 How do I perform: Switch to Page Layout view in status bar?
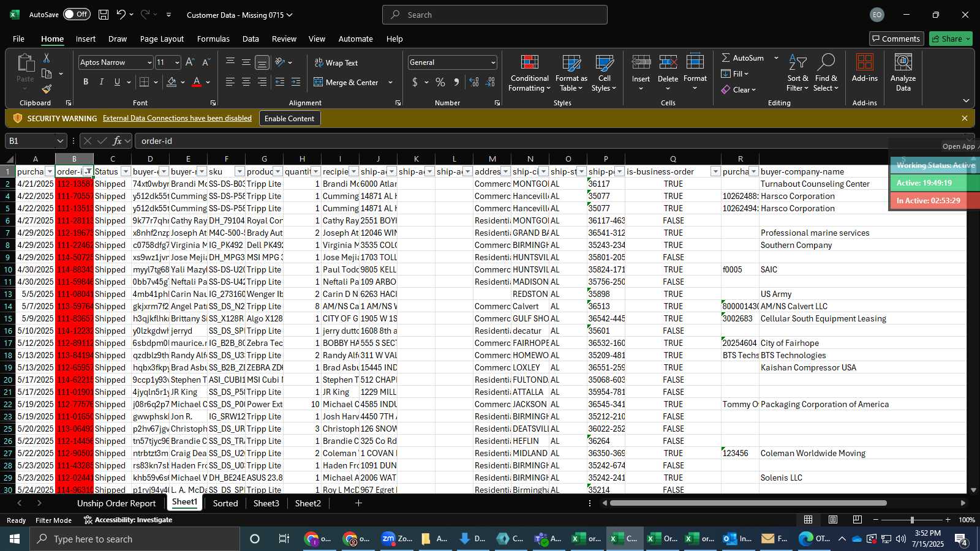tap(833, 520)
